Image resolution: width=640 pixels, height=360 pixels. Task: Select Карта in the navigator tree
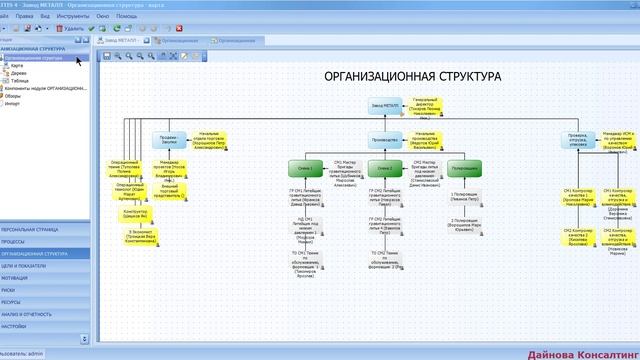coord(17,65)
